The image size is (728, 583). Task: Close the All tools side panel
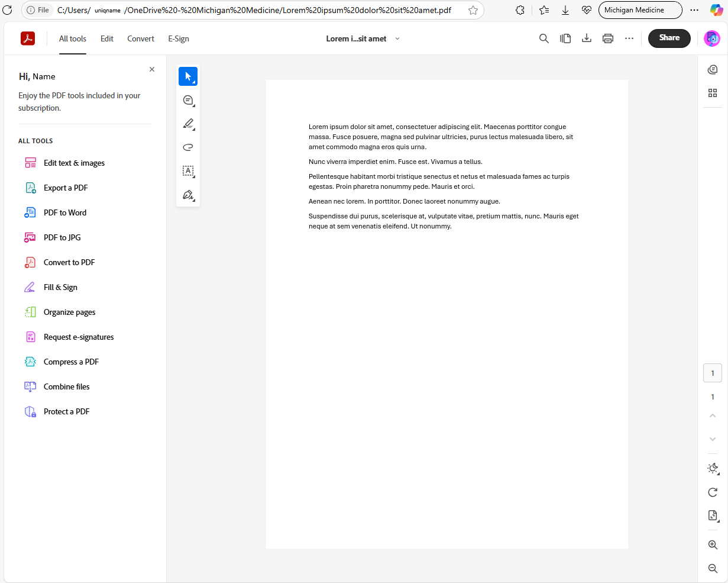152,69
